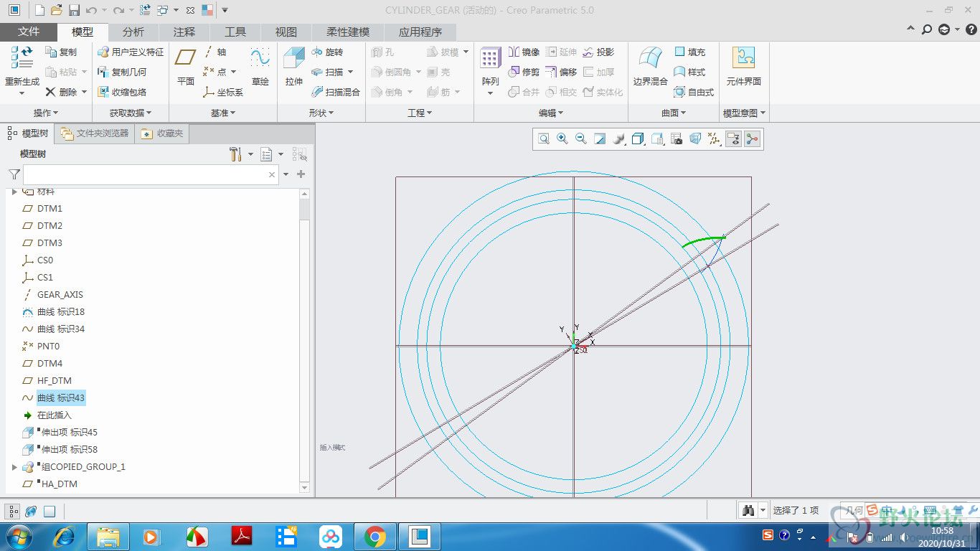Select the 扫描混合 tool
Viewport: 980px width, 551px height.
point(336,92)
